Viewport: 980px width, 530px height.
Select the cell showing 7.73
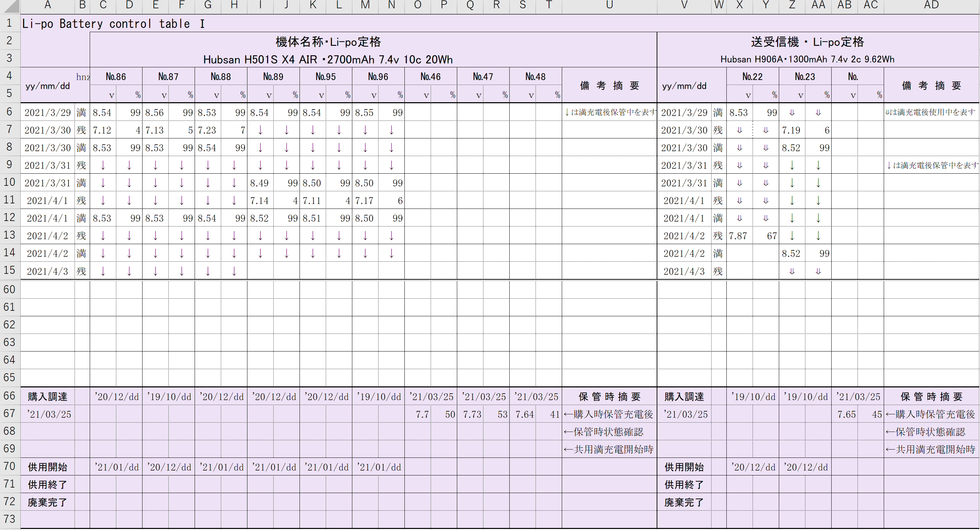click(x=472, y=414)
